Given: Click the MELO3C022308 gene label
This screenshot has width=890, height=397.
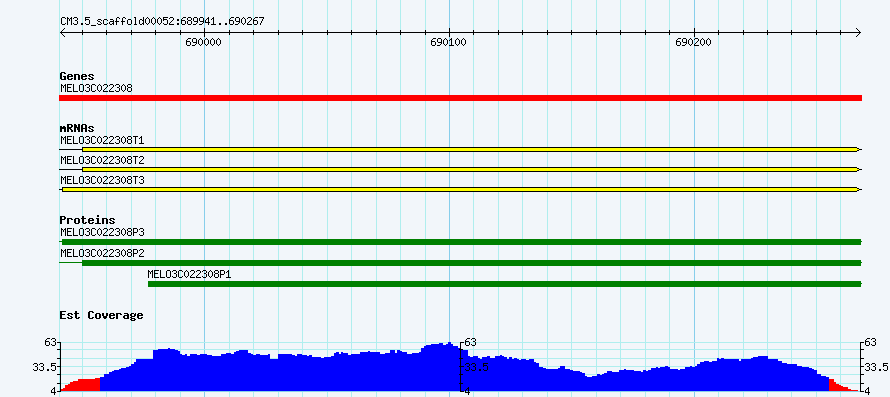Looking at the screenshot, I should [96, 88].
